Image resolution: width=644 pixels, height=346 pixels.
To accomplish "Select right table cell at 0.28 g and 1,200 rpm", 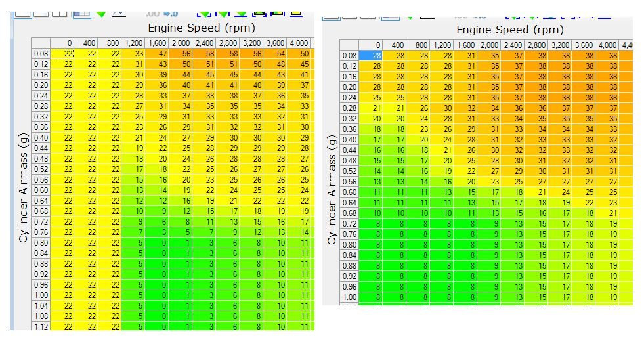I will point(442,108).
